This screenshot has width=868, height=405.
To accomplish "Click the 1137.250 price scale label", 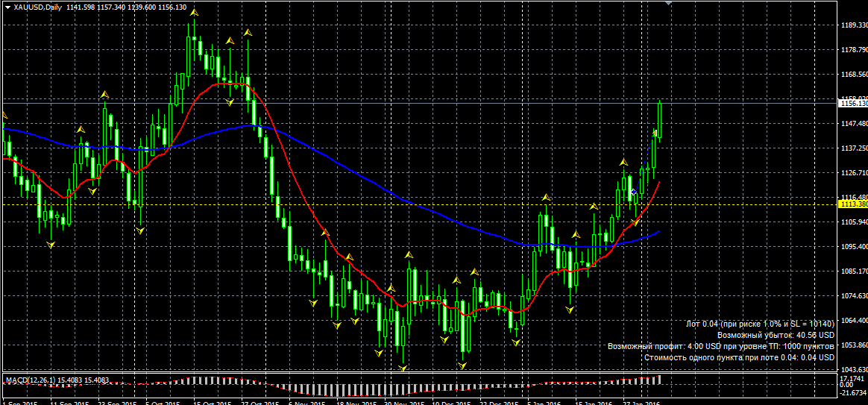I will (853, 148).
